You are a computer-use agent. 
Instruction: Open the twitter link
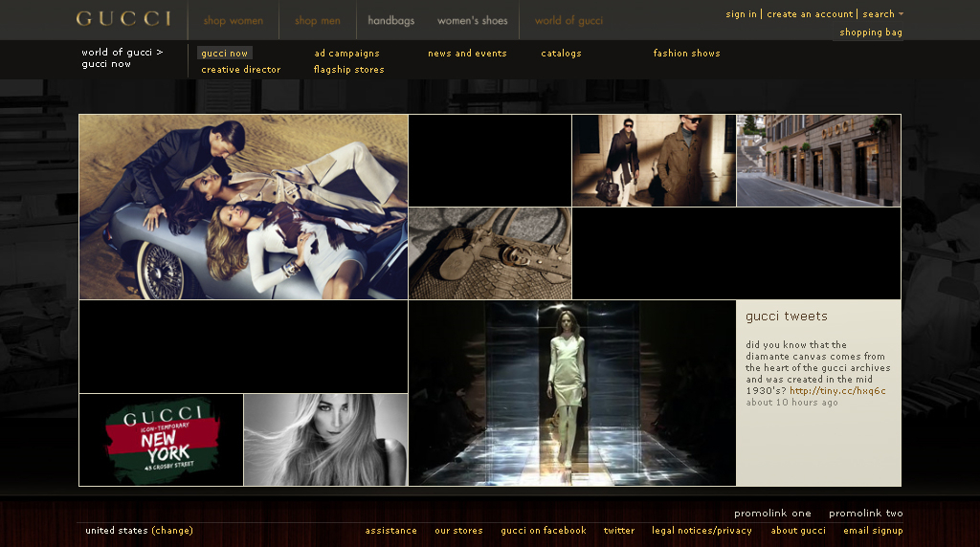(x=619, y=530)
